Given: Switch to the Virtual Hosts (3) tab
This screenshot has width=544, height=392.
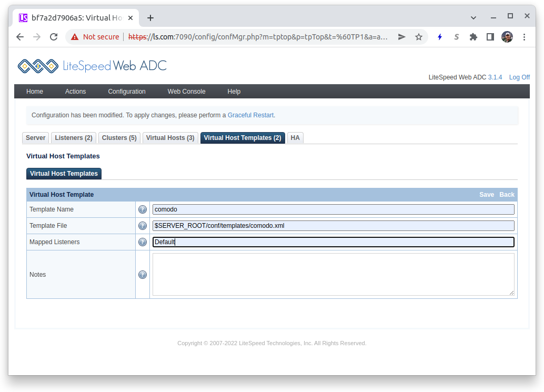Looking at the screenshot, I should (x=170, y=138).
